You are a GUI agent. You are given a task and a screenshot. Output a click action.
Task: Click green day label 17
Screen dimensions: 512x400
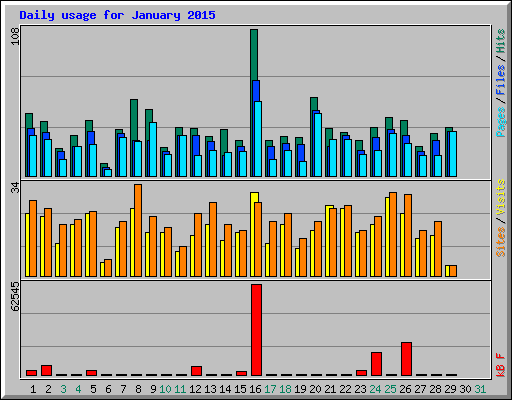click(x=270, y=389)
